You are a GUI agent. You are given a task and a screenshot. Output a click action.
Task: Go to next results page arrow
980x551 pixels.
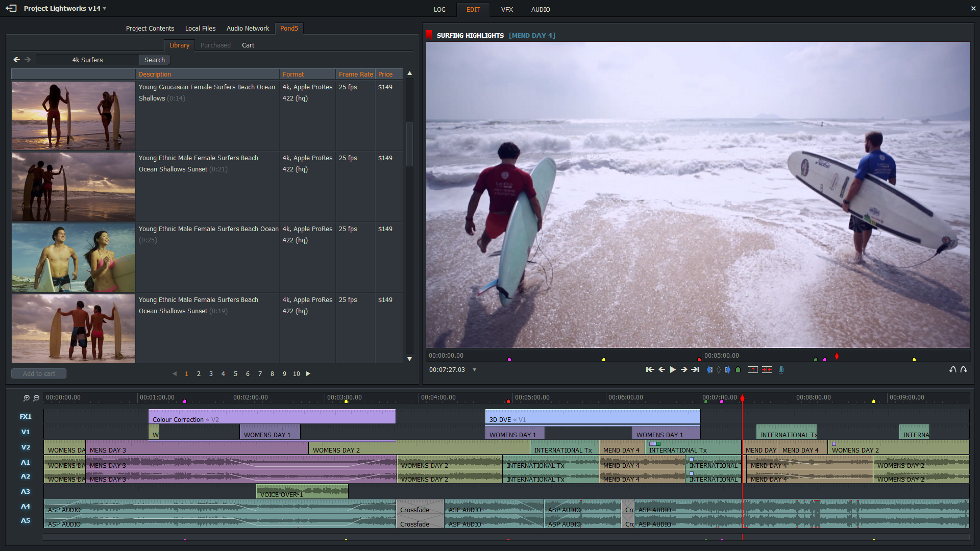308,374
